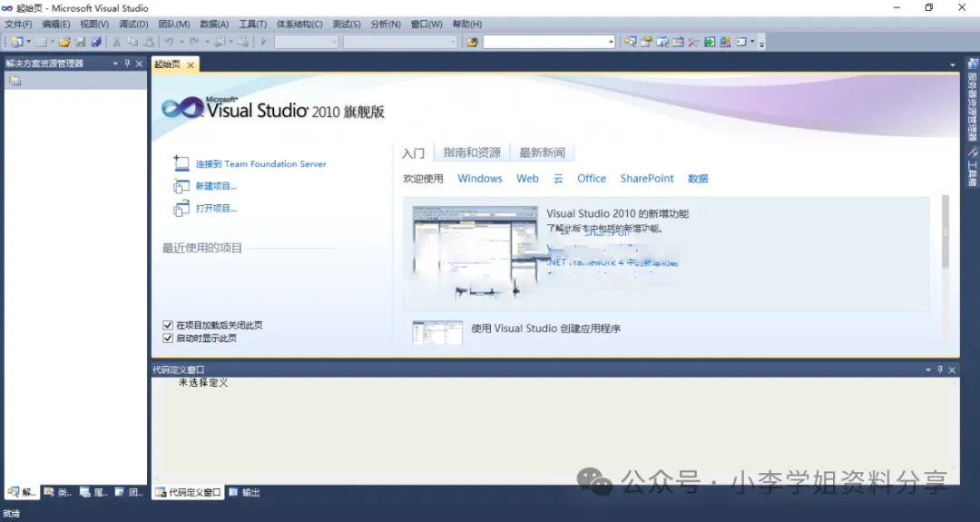Open the Code Definition Window position dropdown
This screenshot has width=980, height=522.
click(928, 369)
